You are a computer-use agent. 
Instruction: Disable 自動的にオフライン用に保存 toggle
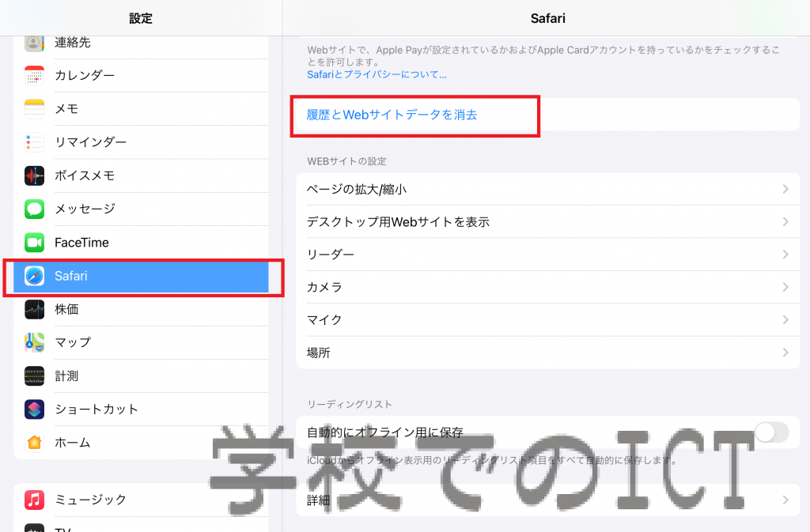[771, 432]
